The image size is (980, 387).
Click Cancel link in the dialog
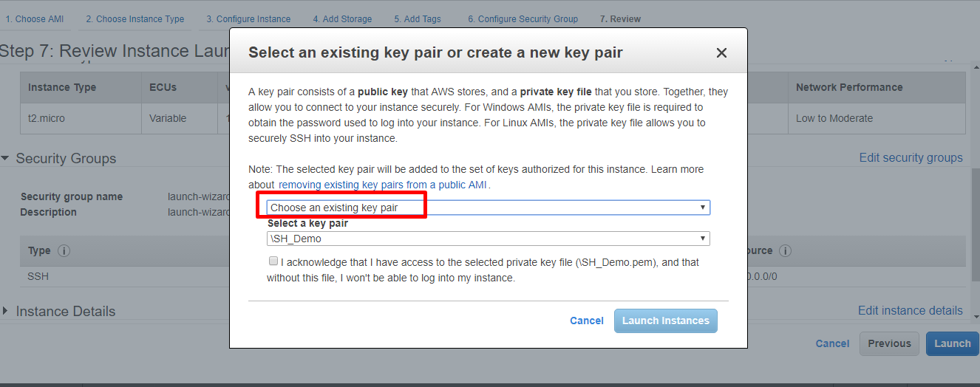(587, 321)
